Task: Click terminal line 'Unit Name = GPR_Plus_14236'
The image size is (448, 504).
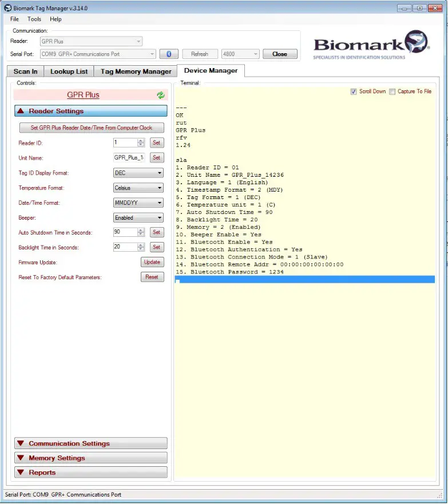Action: 230,175
